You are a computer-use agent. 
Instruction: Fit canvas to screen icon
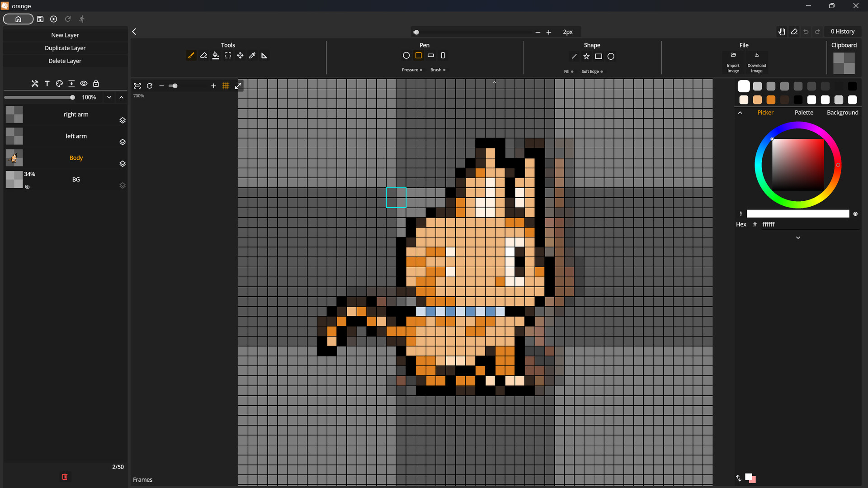(x=137, y=86)
